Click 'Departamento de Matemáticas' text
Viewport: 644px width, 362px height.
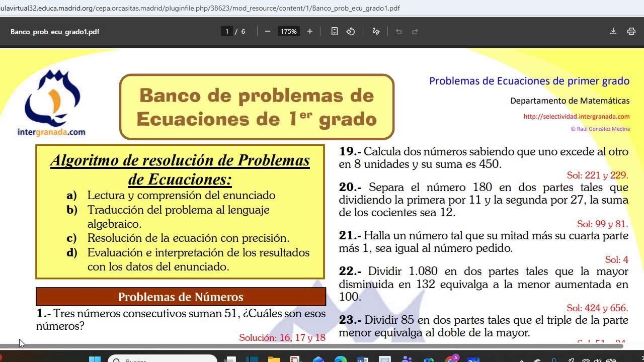pyautogui.click(x=570, y=101)
